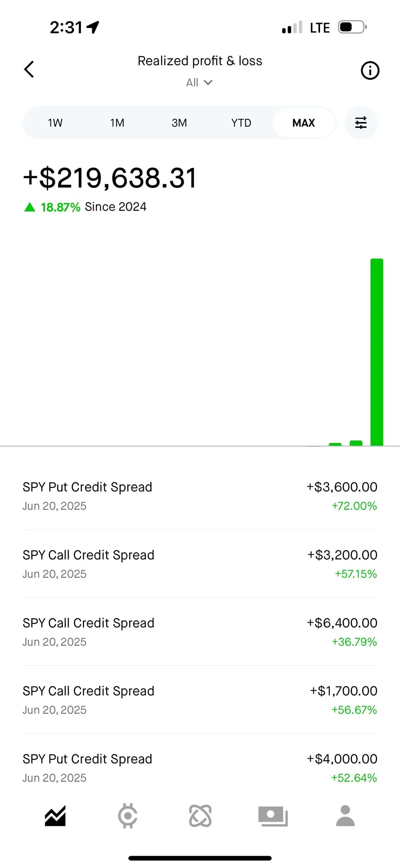Open the orbit-shaped tab icon

coord(200,816)
